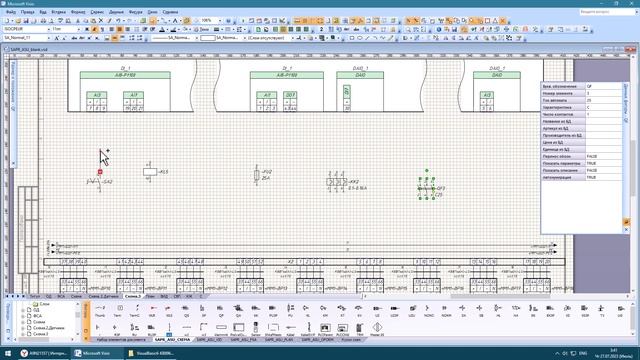The width and height of the screenshot is (640, 360).
Task: Close the shape data panel
Action: coord(627,230)
